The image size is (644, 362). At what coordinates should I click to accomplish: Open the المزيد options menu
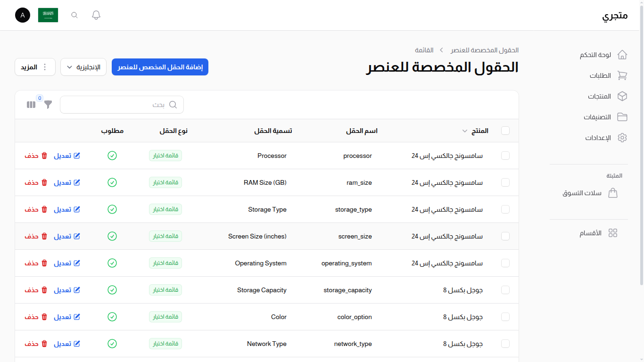[35, 67]
